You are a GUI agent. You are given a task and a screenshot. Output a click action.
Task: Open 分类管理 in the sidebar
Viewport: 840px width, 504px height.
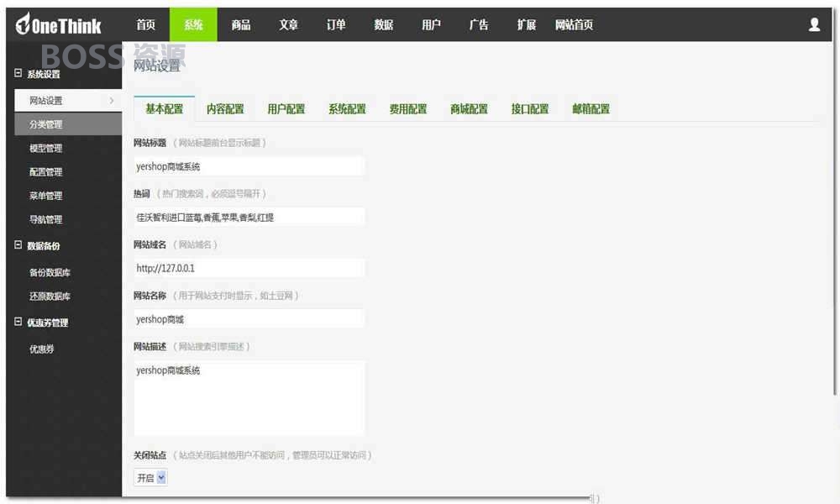(x=68, y=124)
